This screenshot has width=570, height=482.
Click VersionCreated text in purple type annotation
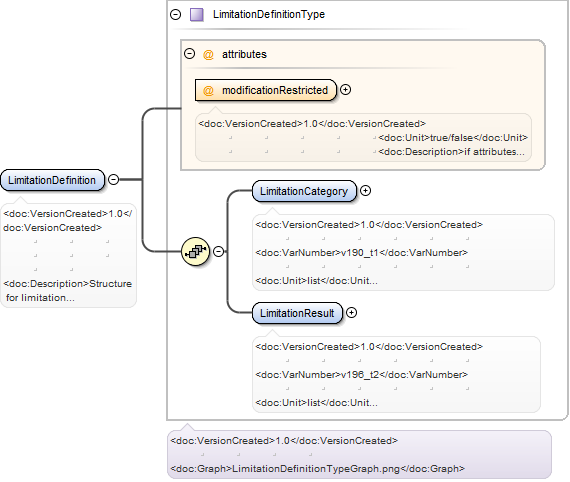tap(284, 441)
